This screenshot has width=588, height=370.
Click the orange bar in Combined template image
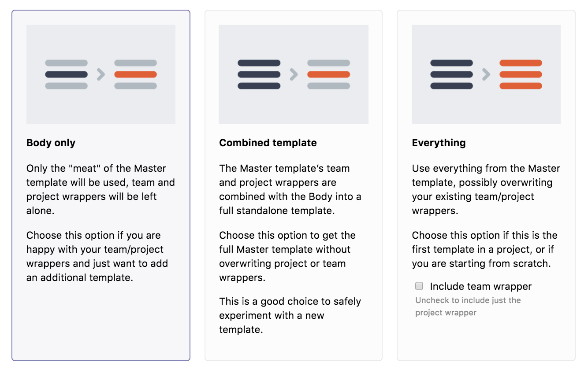click(328, 74)
